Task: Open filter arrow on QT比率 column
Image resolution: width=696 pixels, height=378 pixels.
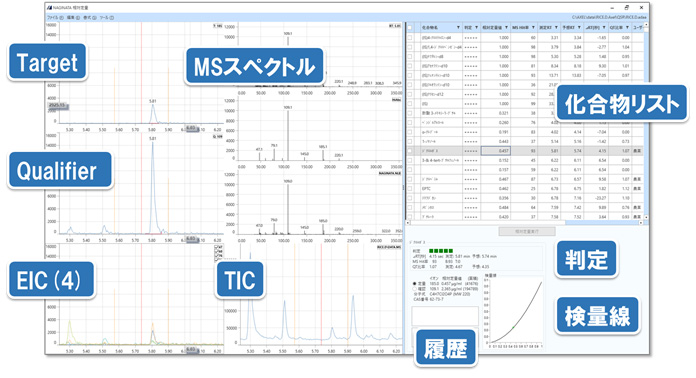Action: click(x=627, y=28)
